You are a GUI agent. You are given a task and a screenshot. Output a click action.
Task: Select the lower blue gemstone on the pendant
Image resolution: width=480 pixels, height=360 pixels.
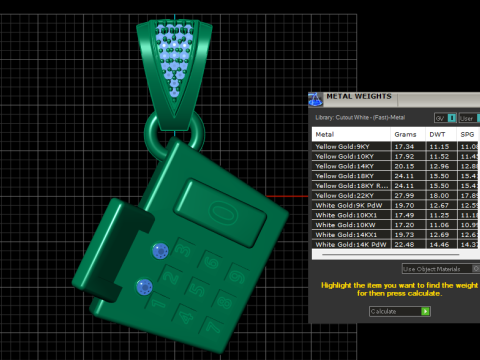click(x=145, y=287)
